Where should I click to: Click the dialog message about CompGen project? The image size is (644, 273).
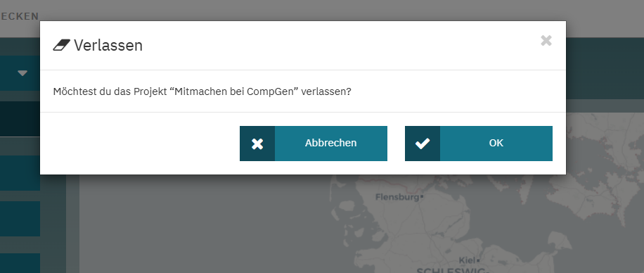pos(202,91)
